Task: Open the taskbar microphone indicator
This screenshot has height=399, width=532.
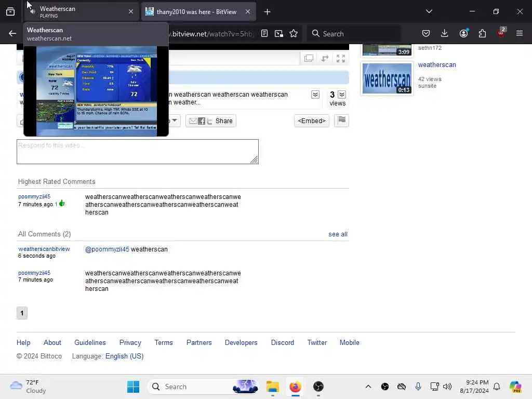Action: (x=418, y=387)
